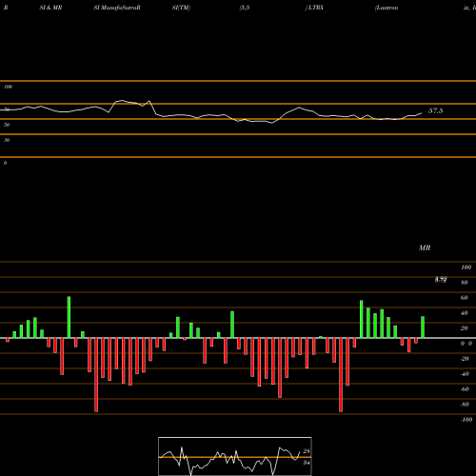Click the 20 label on MR axis
476x476 pixels.
[465, 328]
